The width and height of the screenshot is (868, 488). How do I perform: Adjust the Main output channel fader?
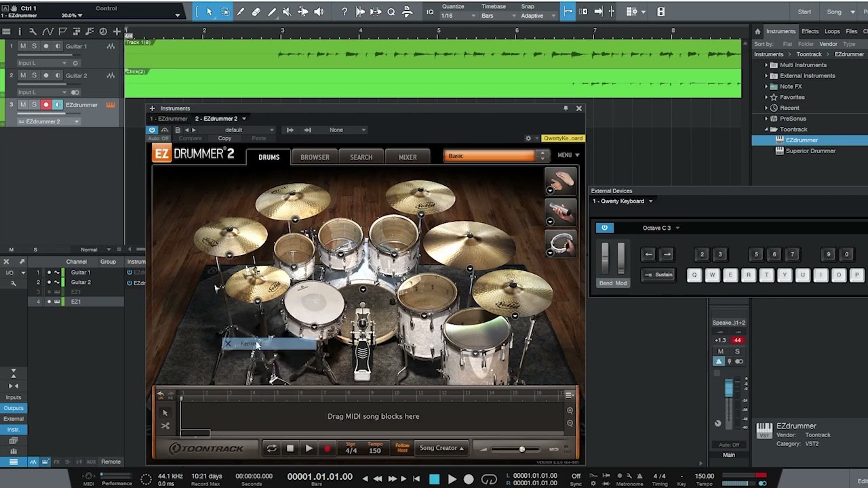pyautogui.click(x=729, y=390)
